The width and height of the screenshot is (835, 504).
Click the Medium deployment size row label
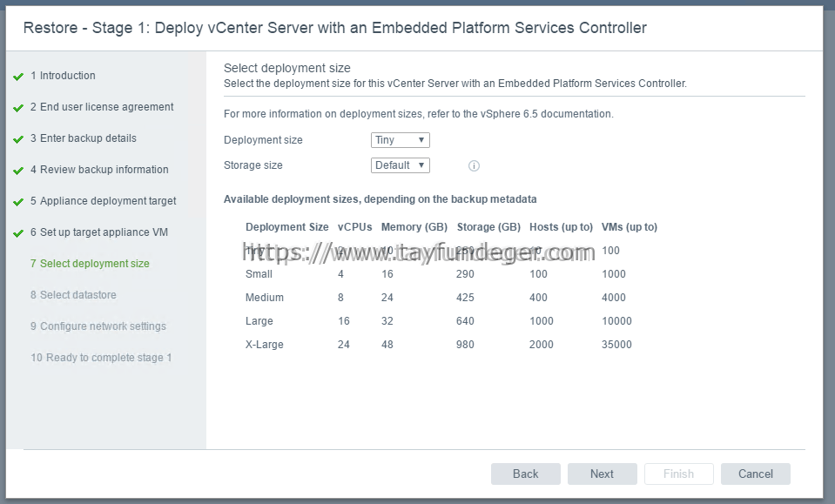264,298
